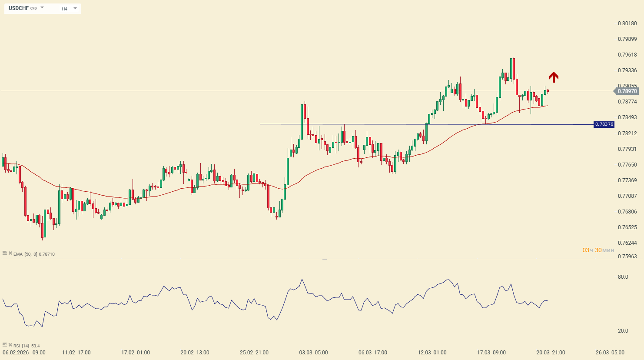Click the 06.02.2026 09:00 date label
644x360 pixels.
24,353
